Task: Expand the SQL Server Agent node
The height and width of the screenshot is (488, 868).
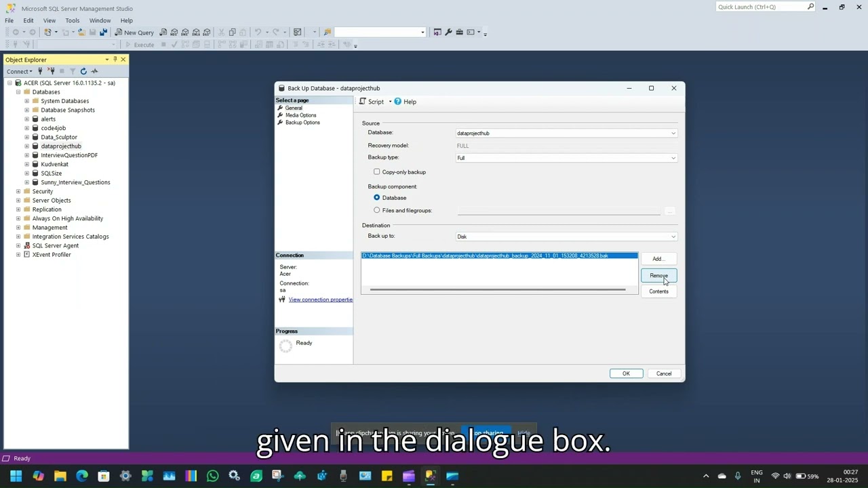Action: click(x=18, y=246)
